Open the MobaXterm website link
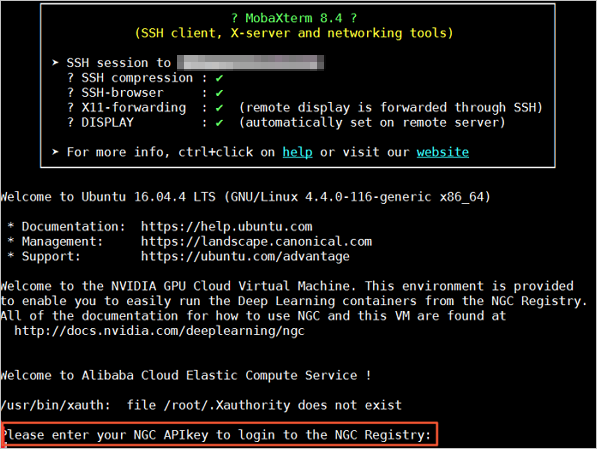 coord(442,152)
